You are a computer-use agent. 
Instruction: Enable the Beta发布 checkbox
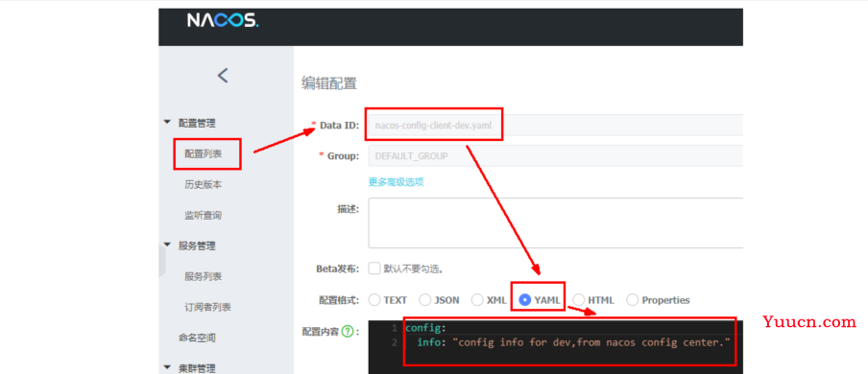click(374, 269)
